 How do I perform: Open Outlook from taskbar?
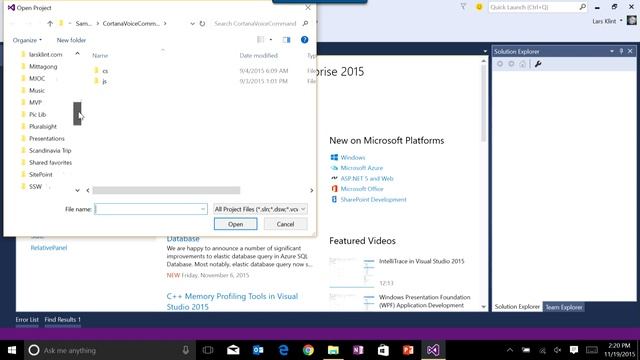[258, 350]
